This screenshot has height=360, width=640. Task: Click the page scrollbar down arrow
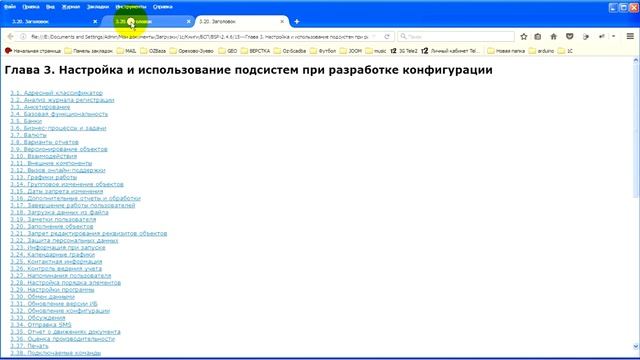point(636,347)
